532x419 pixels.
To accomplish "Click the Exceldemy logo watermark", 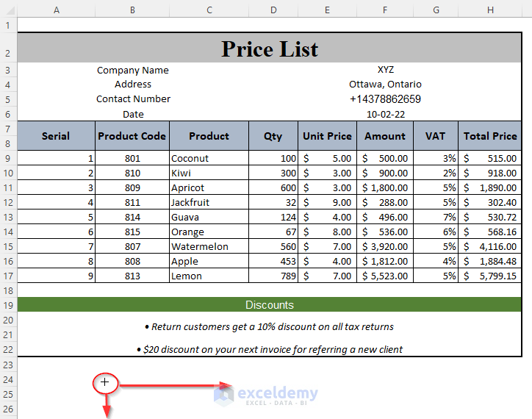I will pyautogui.click(x=267, y=395).
